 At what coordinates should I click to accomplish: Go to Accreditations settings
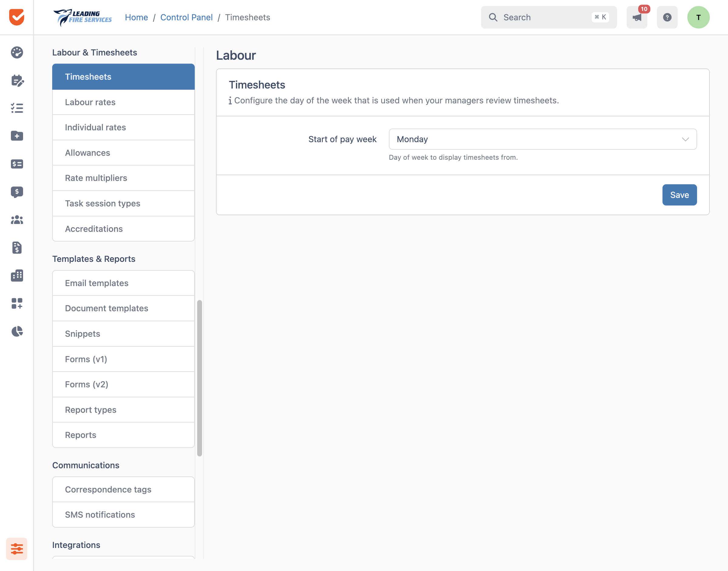coord(123,229)
